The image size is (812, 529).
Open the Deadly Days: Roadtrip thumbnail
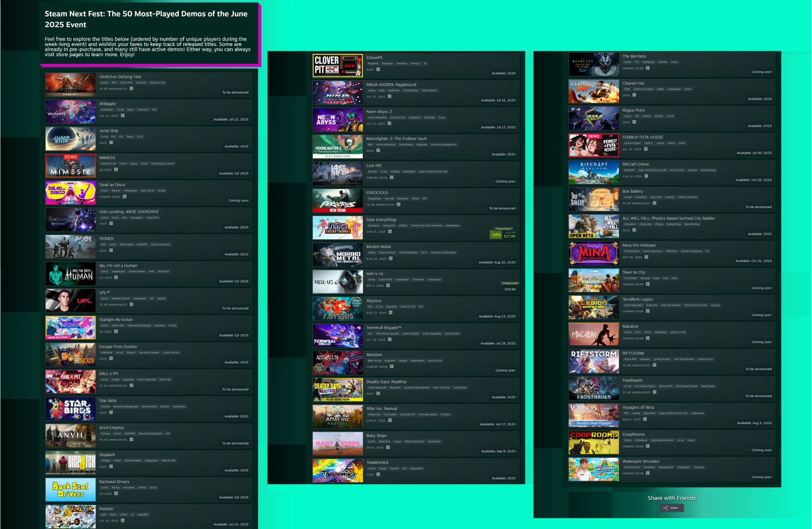click(337, 390)
